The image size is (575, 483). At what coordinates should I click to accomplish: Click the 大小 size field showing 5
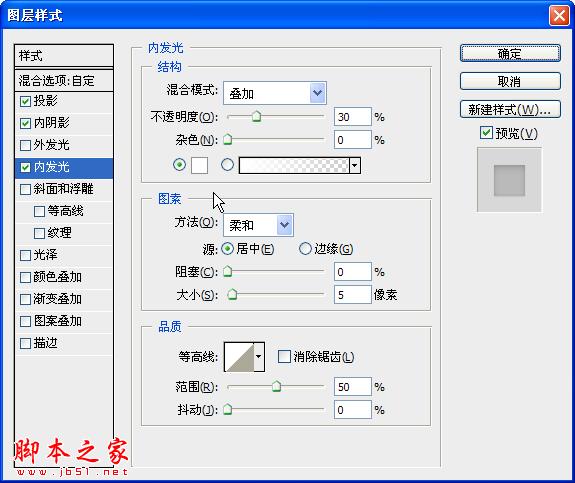coord(353,294)
